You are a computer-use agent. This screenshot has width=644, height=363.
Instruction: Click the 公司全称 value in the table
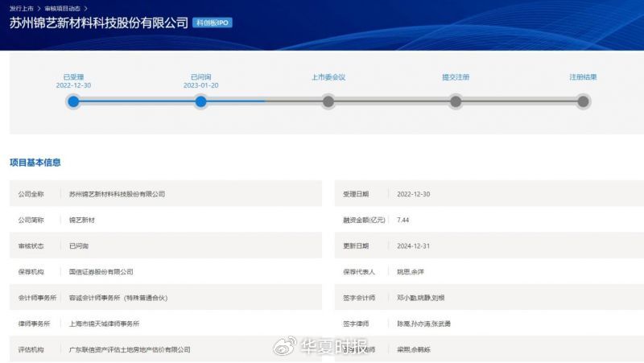117,194
